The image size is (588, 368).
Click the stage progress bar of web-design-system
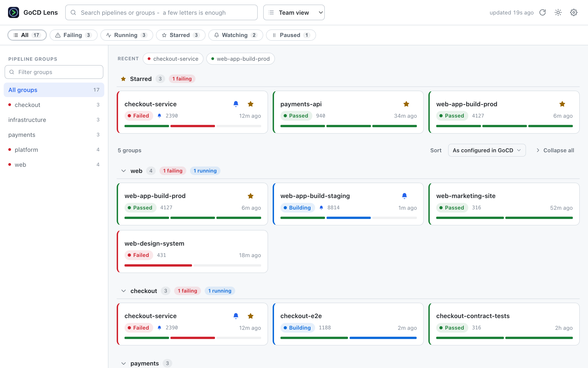193,265
